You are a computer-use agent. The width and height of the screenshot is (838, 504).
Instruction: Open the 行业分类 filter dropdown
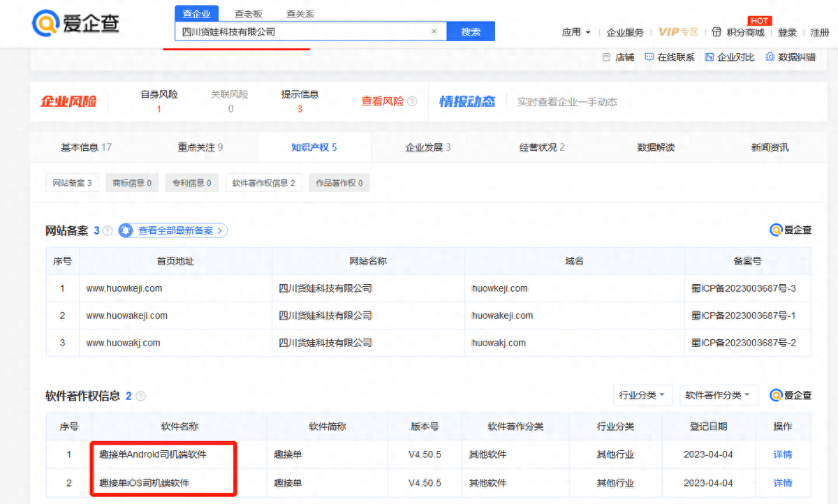pyautogui.click(x=642, y=395)
